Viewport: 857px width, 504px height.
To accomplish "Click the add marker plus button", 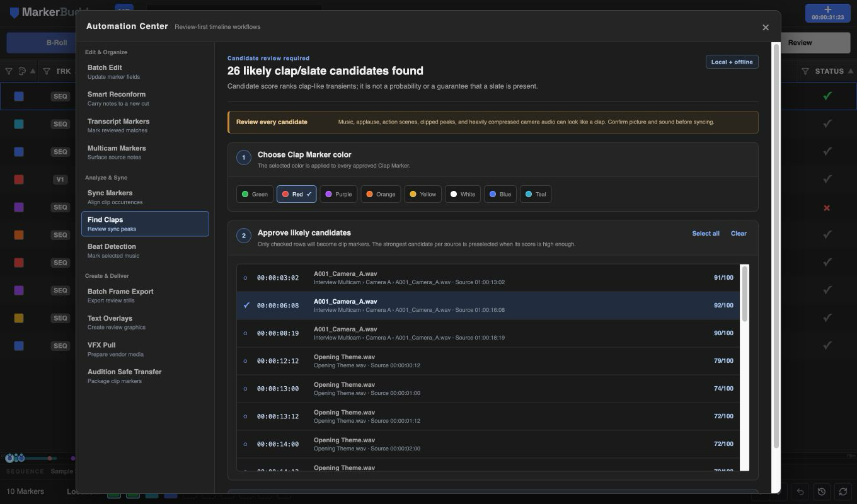I will click(827, 13).
